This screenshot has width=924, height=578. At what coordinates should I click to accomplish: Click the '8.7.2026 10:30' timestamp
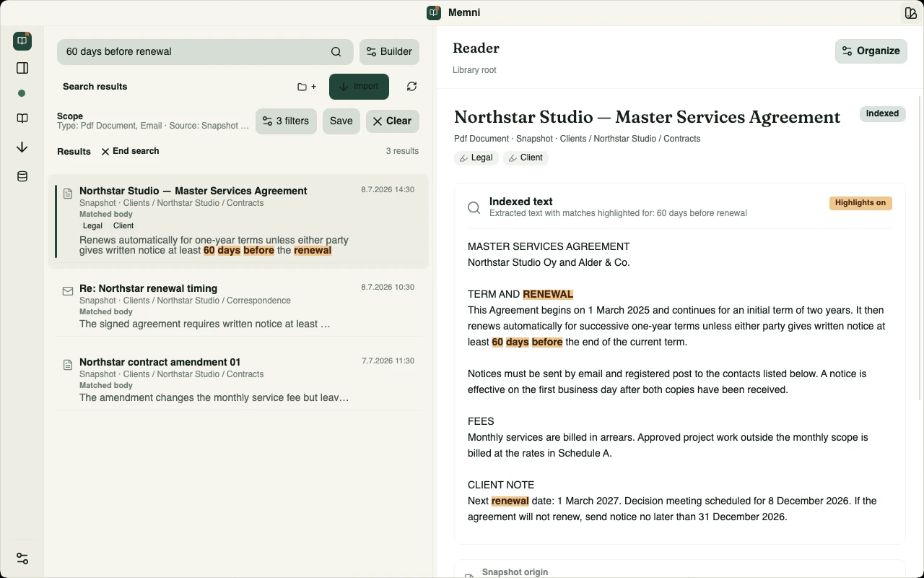pos(388,288)
